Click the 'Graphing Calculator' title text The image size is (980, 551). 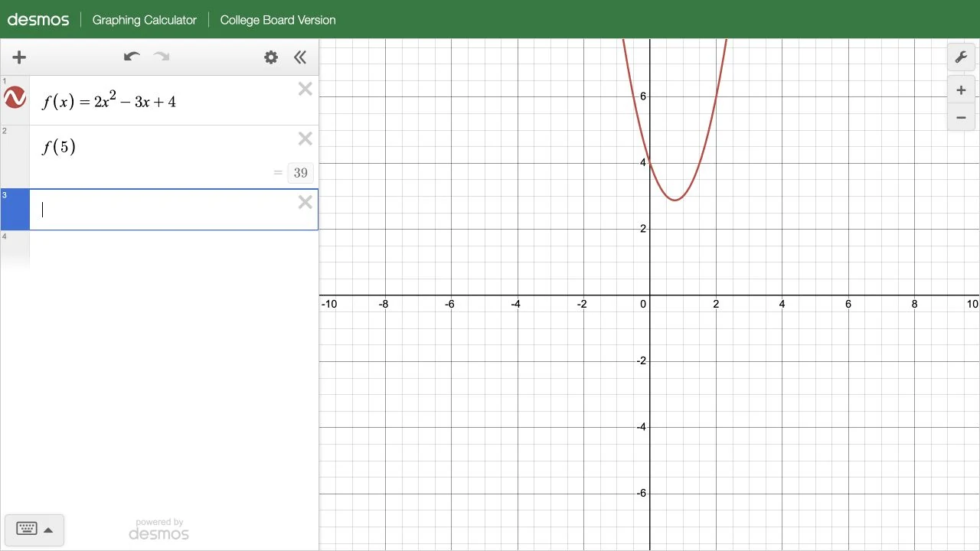(145, 20)
